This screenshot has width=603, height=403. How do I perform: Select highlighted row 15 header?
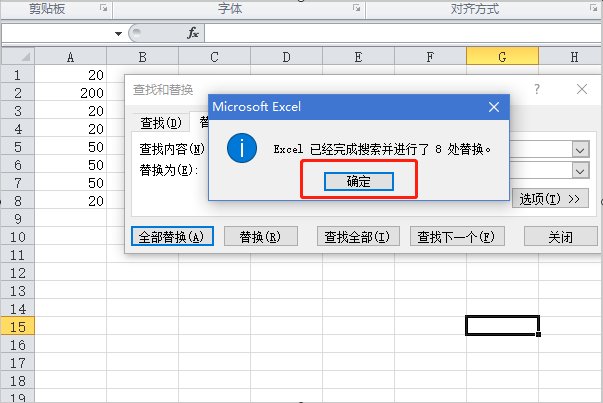[x=18, y=327]
